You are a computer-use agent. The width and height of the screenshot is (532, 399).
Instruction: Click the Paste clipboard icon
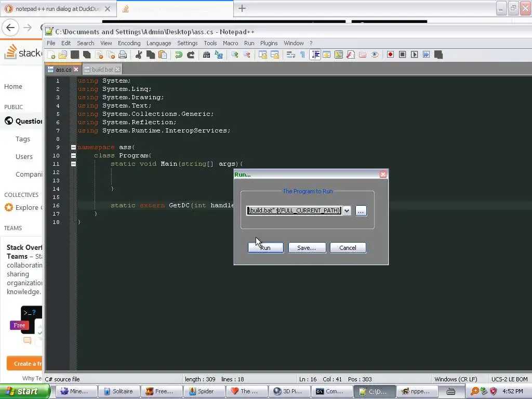pos(163,55)
